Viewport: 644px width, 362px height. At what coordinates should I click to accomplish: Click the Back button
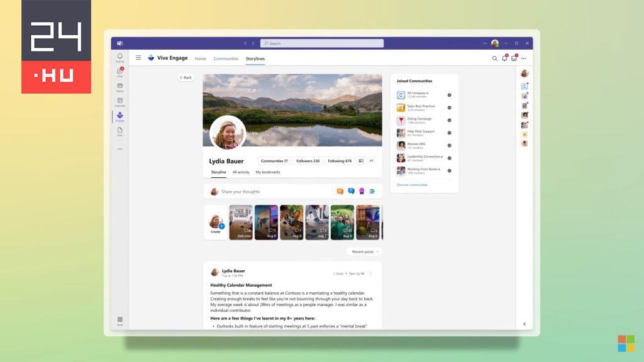[186, 77]
